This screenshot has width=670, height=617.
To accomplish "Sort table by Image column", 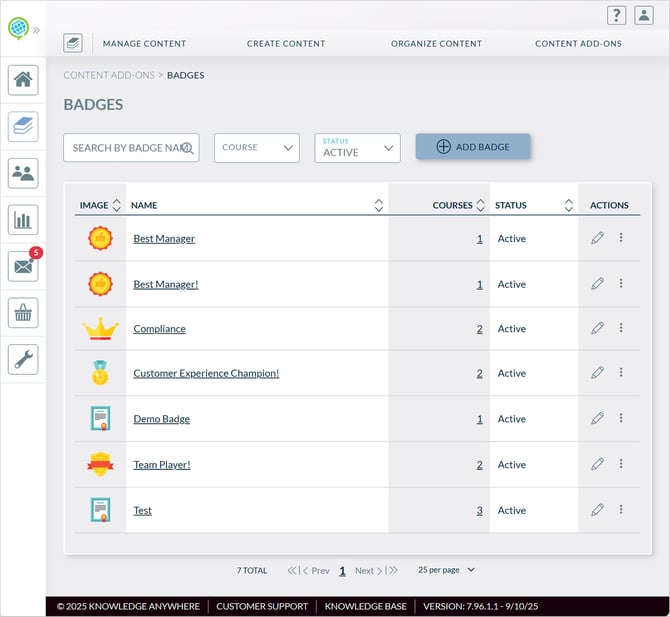I will point(117,205).
